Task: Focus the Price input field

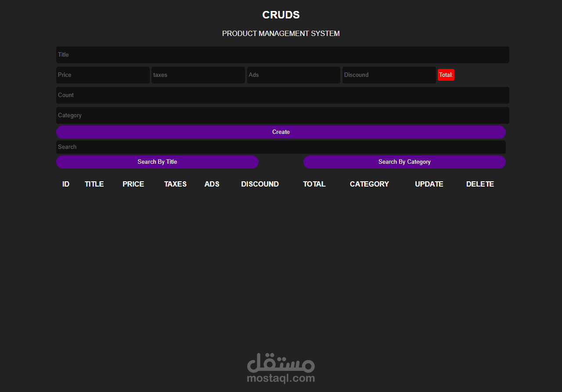Action: point(103,75)
